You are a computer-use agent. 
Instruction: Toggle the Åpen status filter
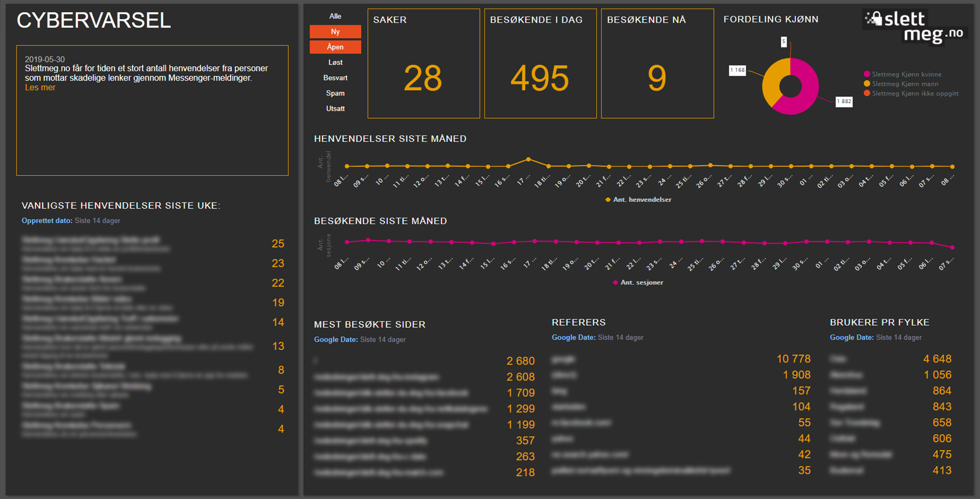pos(335,47)
